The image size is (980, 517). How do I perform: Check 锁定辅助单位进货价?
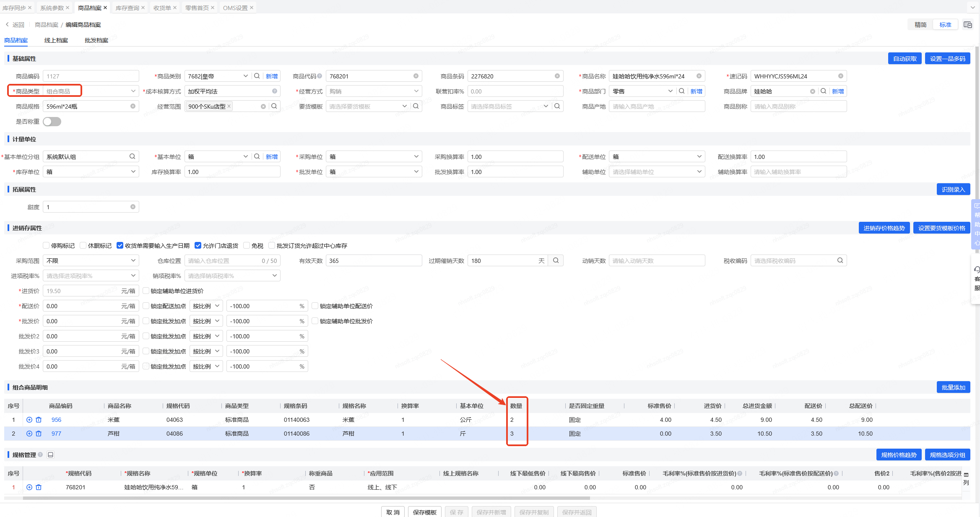tap(146, 291)
